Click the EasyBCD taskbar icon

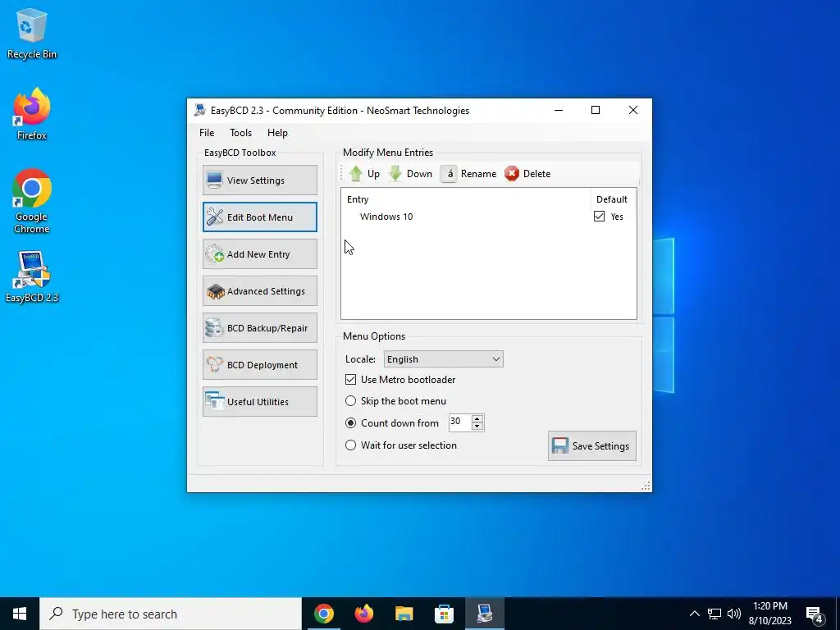coord(484,614)
